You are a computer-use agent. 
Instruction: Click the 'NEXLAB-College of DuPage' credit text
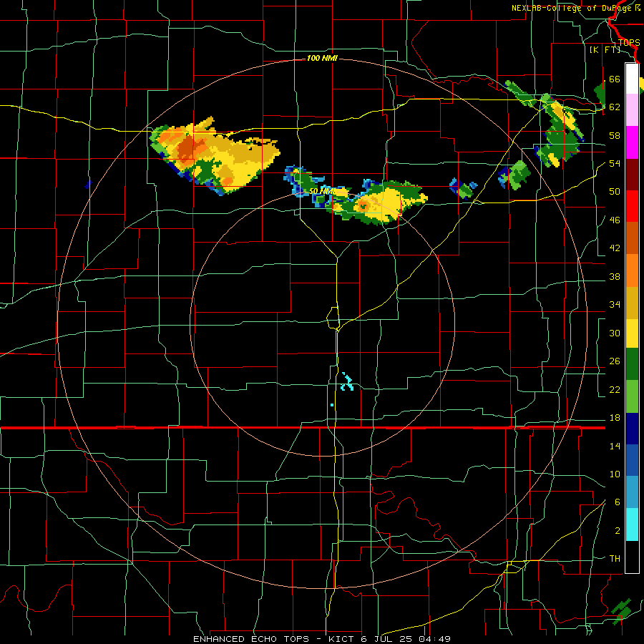tap(571, 8)
